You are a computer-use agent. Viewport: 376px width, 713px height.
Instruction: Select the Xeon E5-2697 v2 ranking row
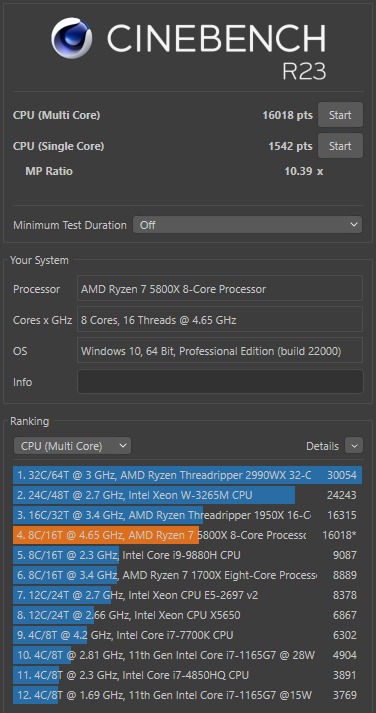187,595
